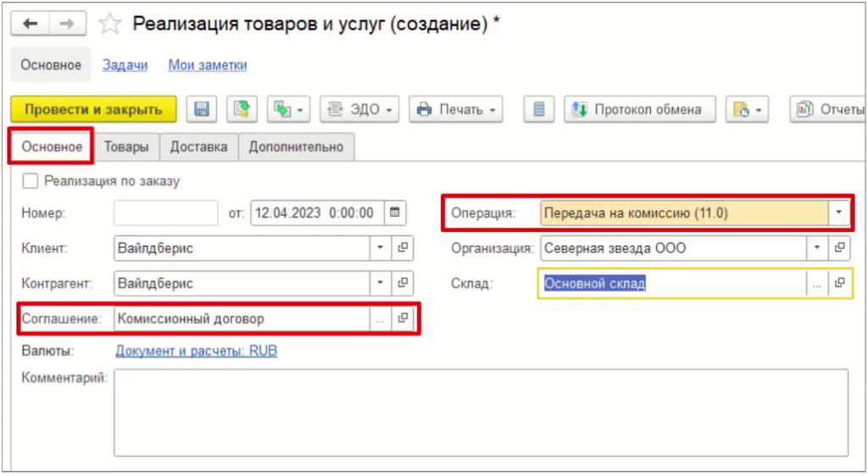The height and width of the screenshot is (476, 868).
Task: Open the calendar picker icon
Action: point(395,213)
